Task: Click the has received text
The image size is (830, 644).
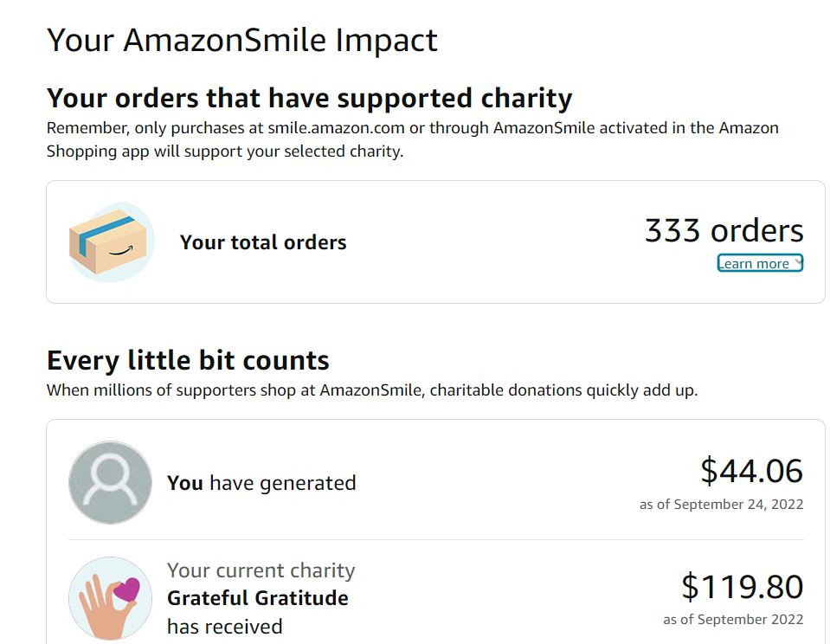Action: [x=224, y=626]
